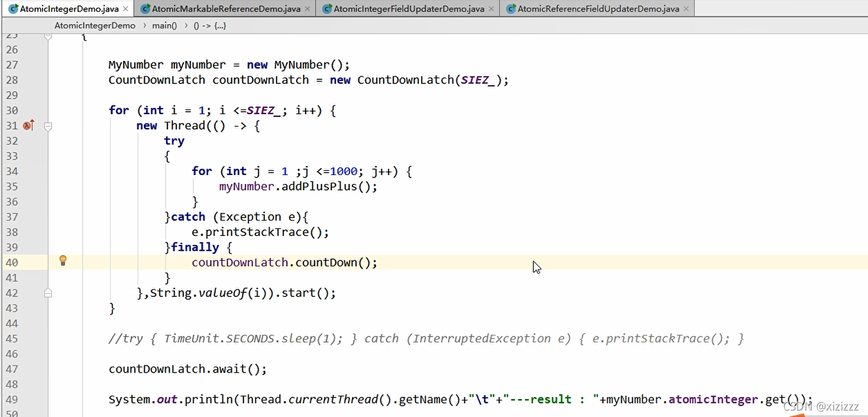Viewport: 868px width, 417px height.
Task: Click on myNumber.addPlusPlus() statement
Action: click(298, 186)
